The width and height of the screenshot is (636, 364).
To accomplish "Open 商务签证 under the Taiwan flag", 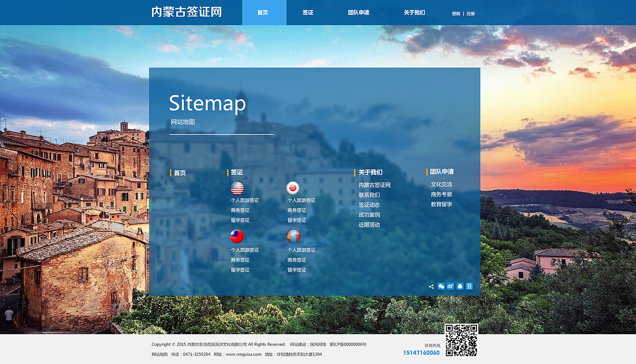I will coord(240,260).
